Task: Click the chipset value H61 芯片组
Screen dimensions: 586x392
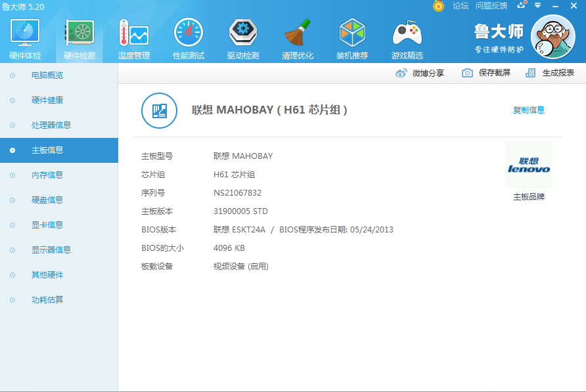Action: tap(235, 175)
